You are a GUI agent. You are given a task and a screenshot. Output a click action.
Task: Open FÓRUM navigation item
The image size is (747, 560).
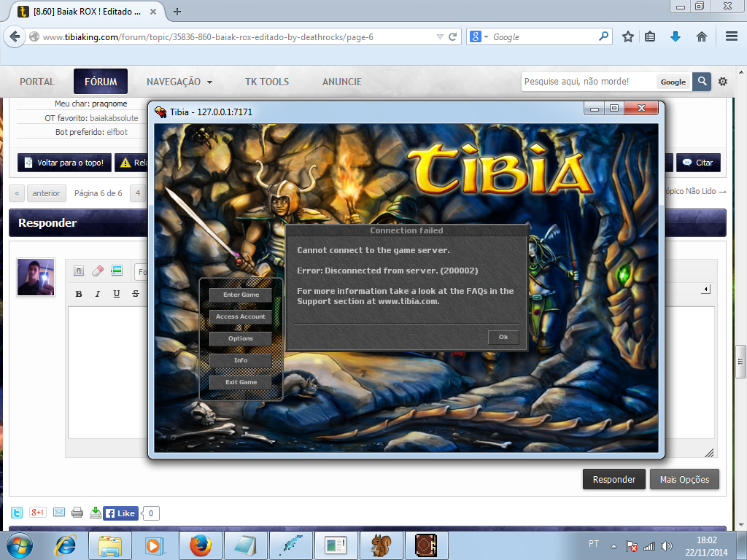pos(101,82)
